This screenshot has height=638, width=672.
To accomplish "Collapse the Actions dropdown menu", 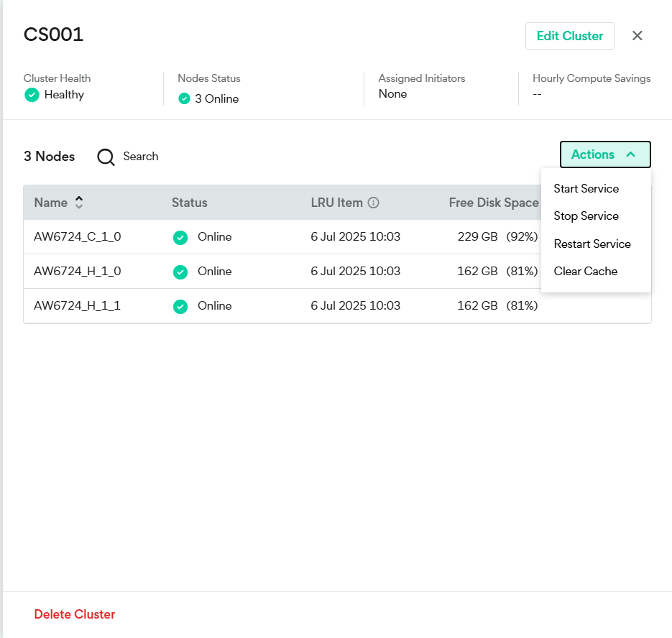I will pyautogui.click(x=604, y=154).
